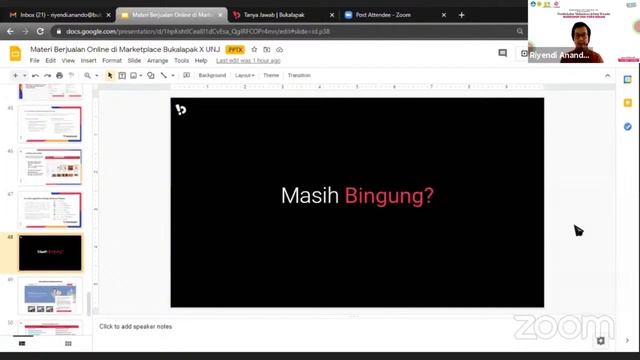Click the Background button
Screen dimensions: 640x360
(x=212, y=76)
